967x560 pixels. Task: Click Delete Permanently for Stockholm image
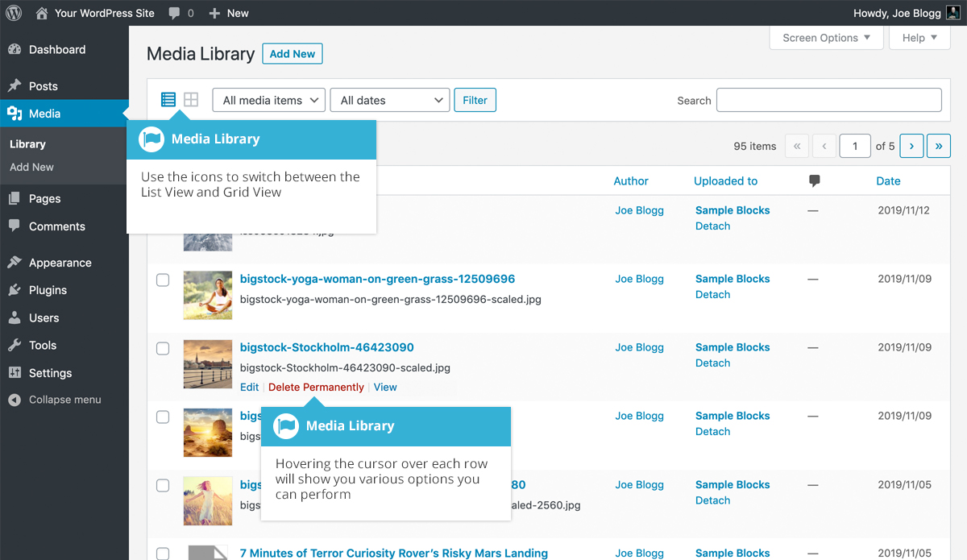(316, 388)
